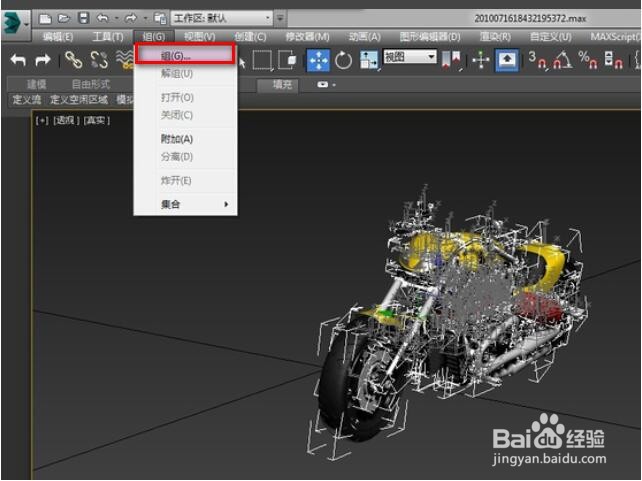This screenshot has height=481, width=642.
Task: Choose 附加(A) in the group menu
Action: (186, 139)
